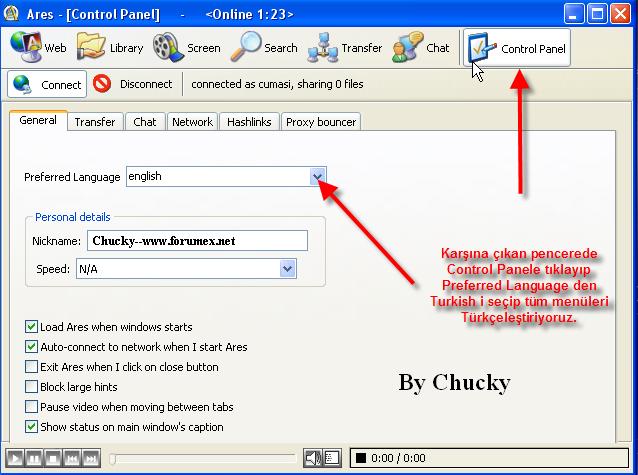This screenshot has height=475, width=638.
Task: Toggle Pause video when moving between tabs
Action: pos(32,407)
